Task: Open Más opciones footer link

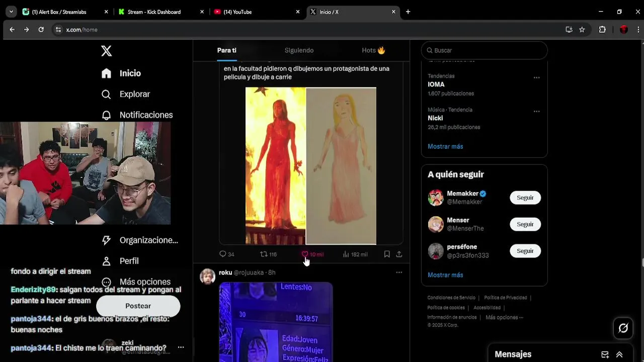Action: point(504,317)
